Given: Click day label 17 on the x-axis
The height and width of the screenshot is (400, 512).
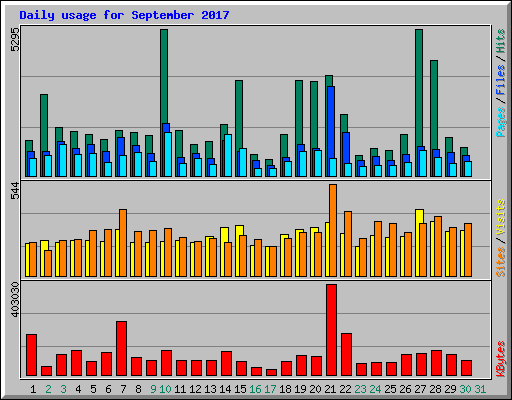Looking at the screenshot, I should coord(270,389).
